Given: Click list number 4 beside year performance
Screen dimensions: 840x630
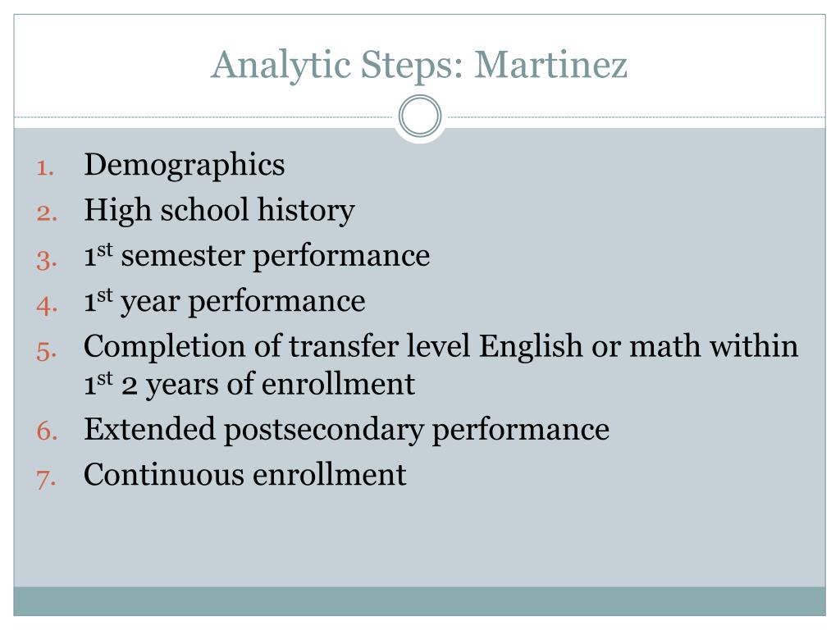Looking at the screenshot, I should (x=47, y=306).
